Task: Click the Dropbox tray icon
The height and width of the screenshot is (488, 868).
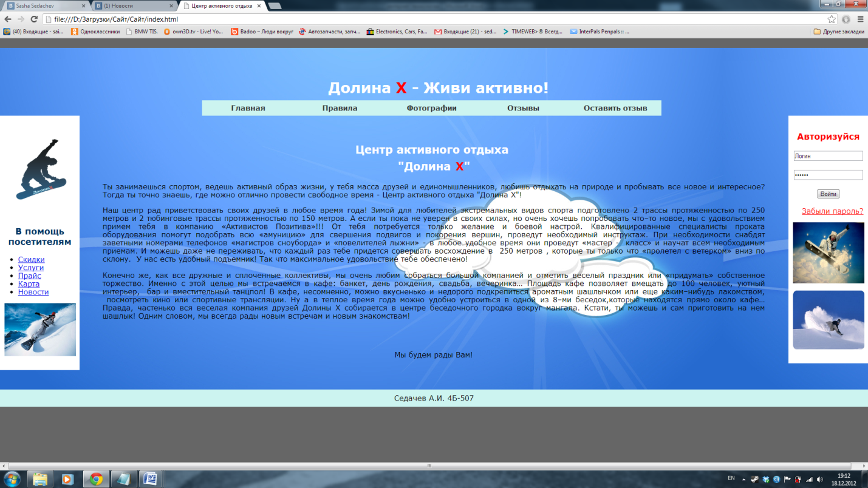Action: tap(765, 479)
